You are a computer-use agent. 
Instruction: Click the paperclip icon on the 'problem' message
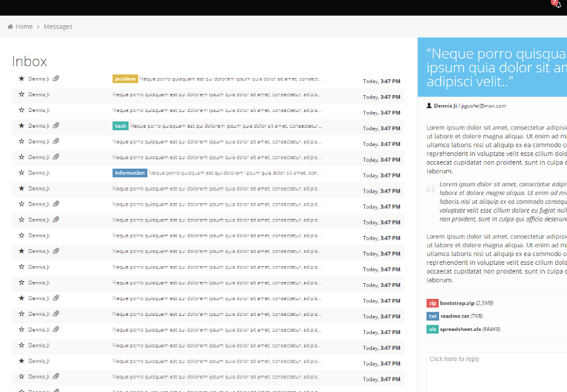(56, 79)
